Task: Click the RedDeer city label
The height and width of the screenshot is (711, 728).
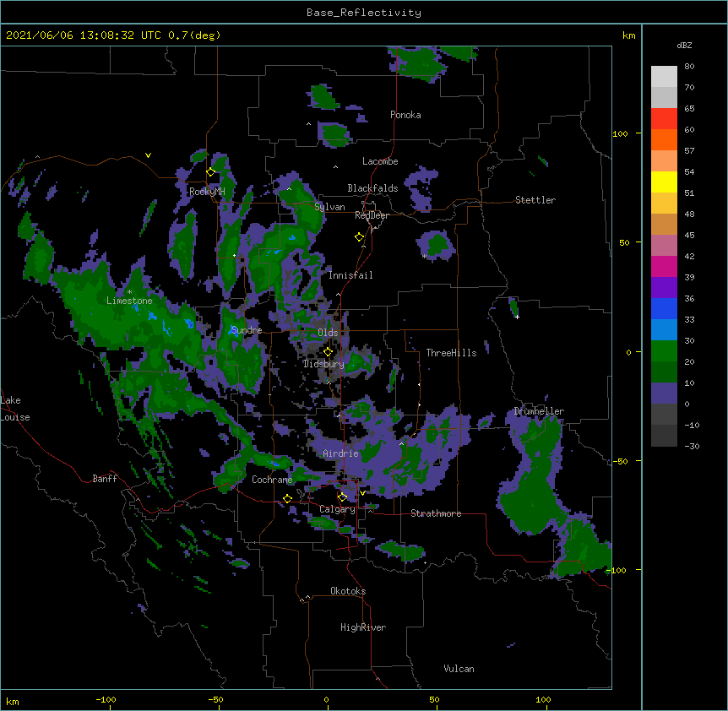Action: coord(372,215)
